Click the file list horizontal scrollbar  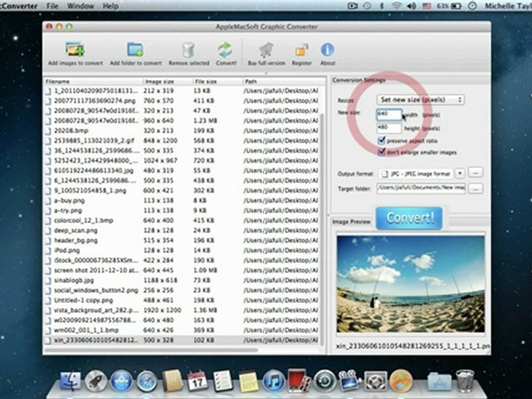(x=151, y=350)
